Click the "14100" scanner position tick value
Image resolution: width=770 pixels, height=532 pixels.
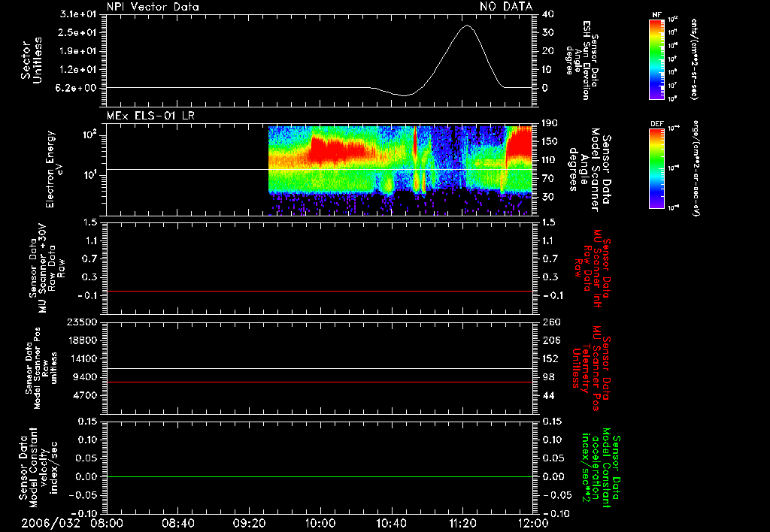[x=81, y=358]
